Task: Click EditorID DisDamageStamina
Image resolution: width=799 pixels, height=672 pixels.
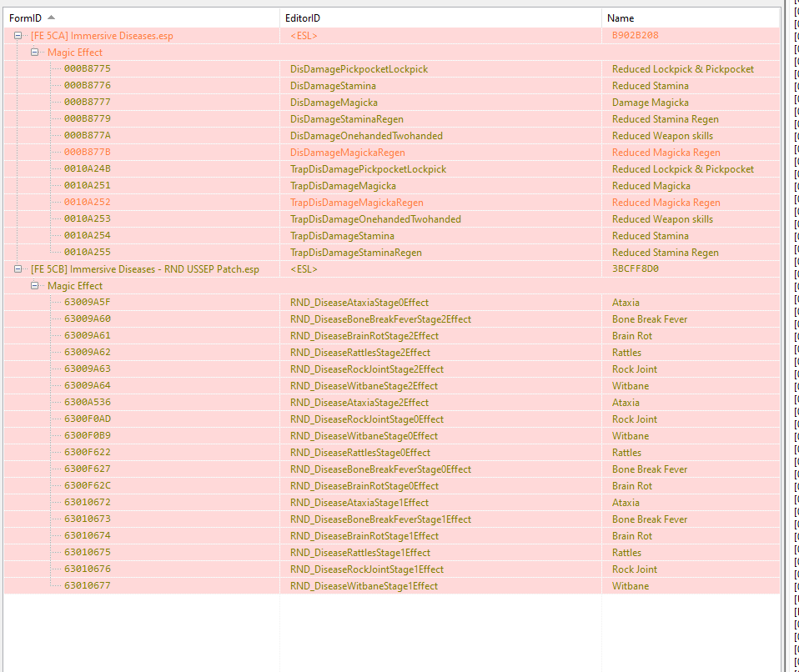Action: [x=334, y=86]
